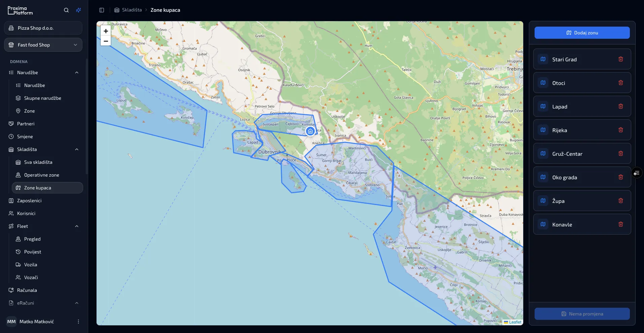Click the floating settings toggle icon

(637, 173)
